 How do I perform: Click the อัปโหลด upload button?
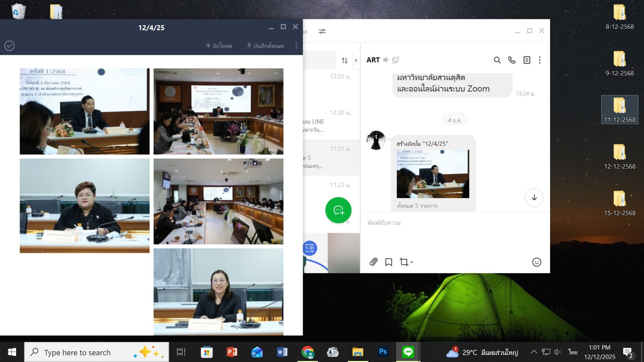219,46
